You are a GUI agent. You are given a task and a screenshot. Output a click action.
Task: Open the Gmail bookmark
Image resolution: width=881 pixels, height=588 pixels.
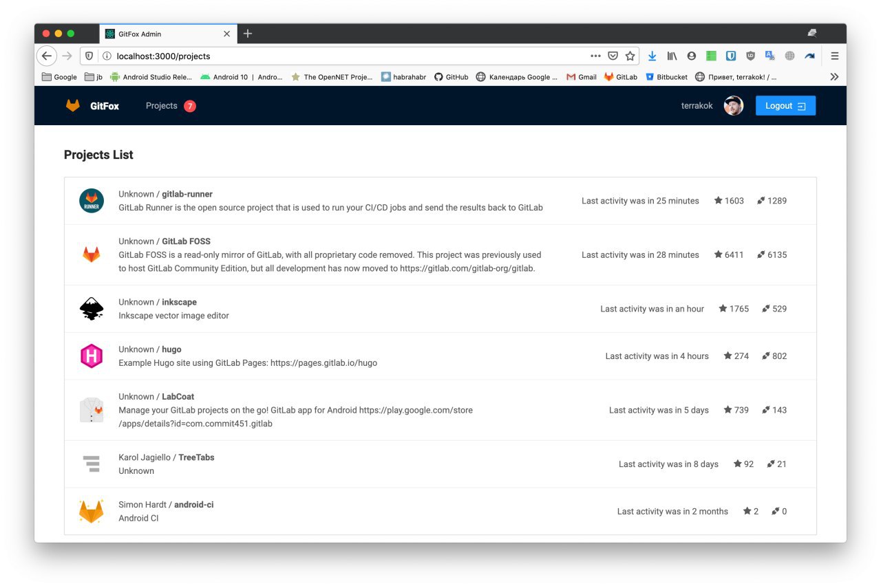tap(582, 77)
